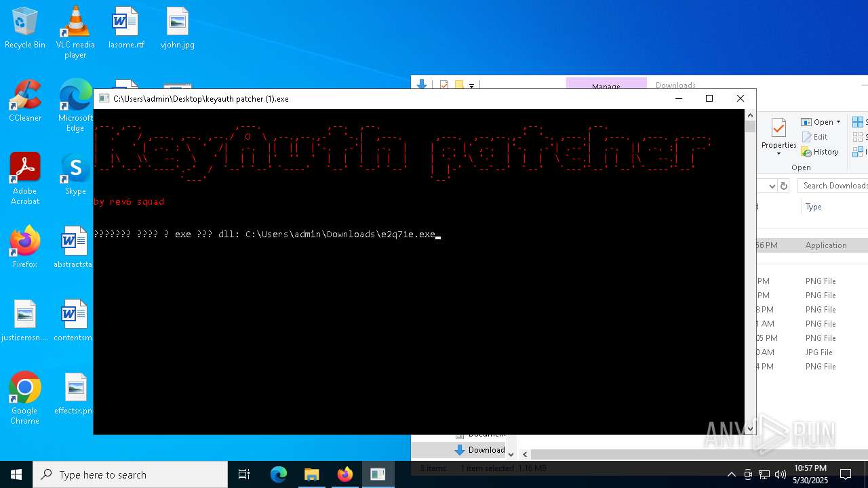Open the notification center icon

click(x=846, y=474)
